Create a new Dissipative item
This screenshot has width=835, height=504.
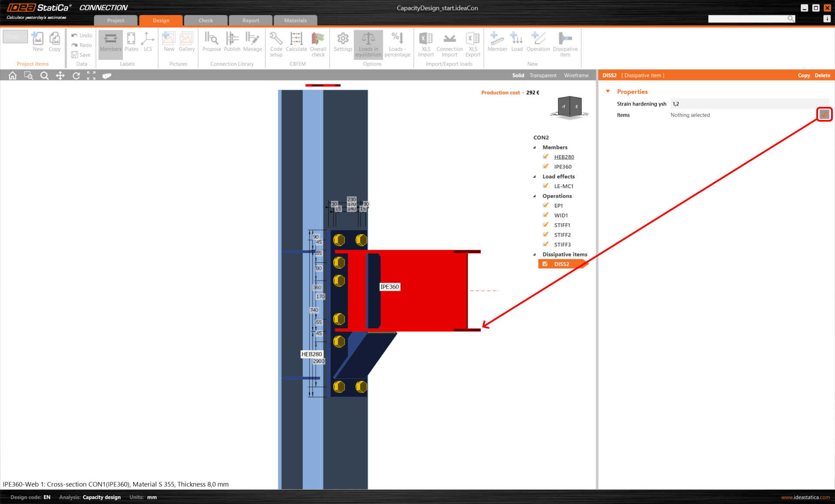point(565,43)
